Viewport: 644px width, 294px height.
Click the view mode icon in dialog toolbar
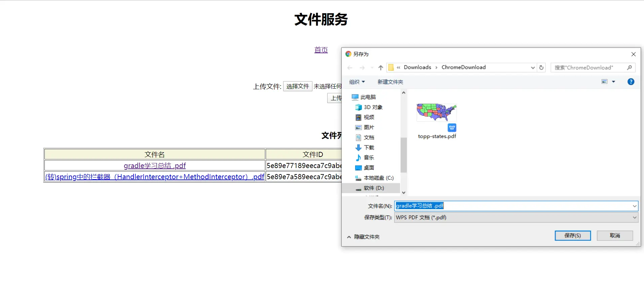604,81
